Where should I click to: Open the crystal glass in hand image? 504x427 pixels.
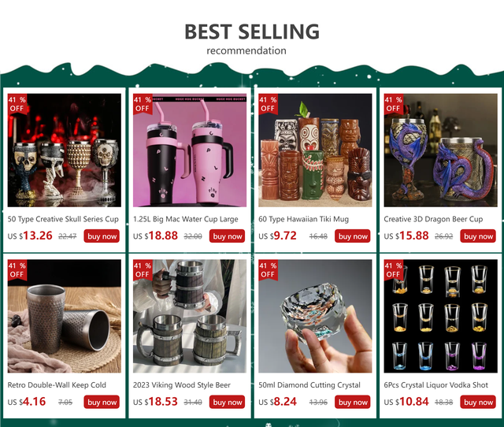click(x=315, y=316)
